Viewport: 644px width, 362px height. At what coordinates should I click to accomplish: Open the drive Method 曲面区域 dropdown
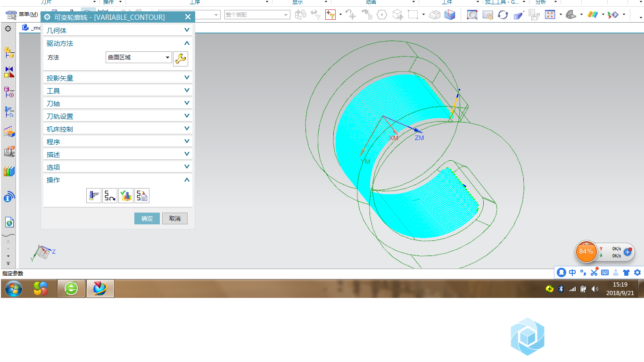(x=139, y=58)
